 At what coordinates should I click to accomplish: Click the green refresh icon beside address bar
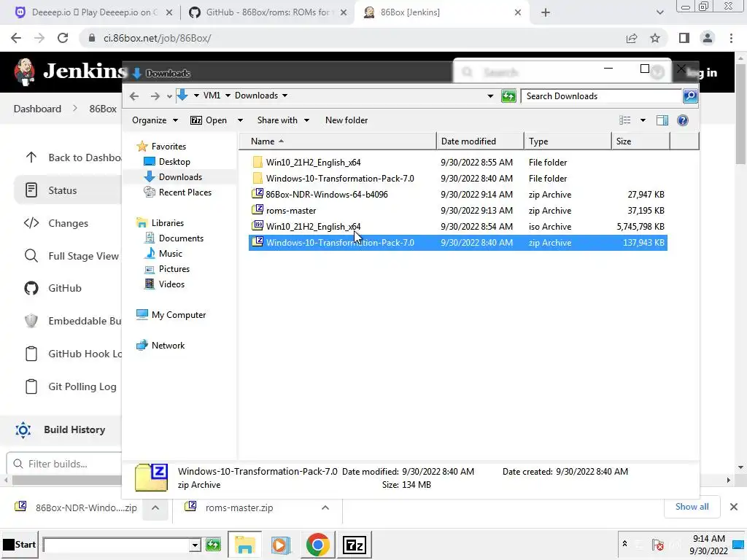[x=508, y=96]
